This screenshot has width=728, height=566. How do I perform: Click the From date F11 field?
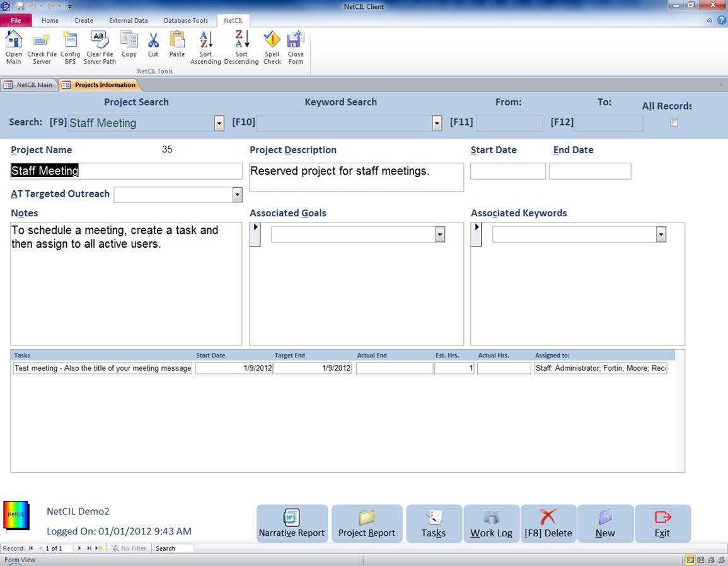point(509,123)
